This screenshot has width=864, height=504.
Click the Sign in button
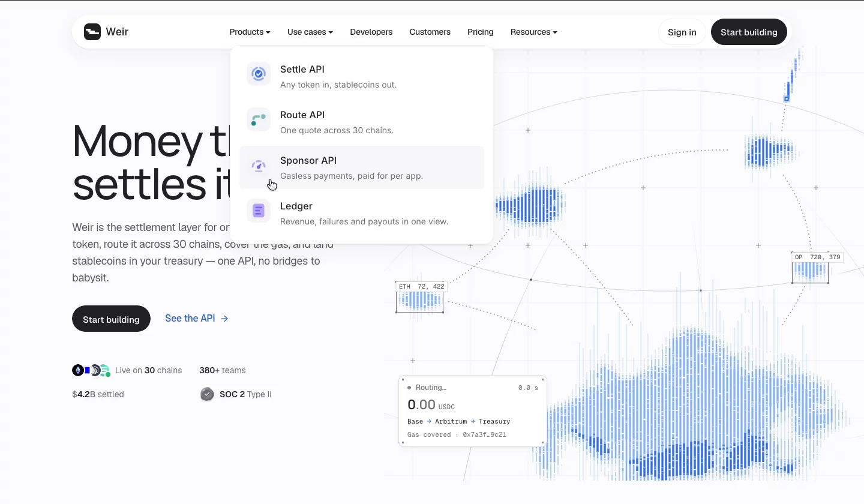coord(682,32)
